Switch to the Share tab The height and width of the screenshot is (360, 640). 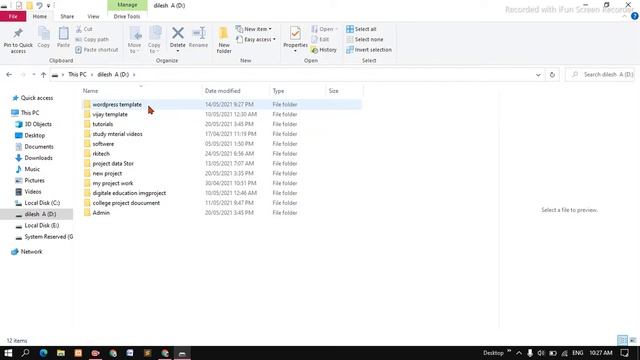pyautogui.click(x=67, y=16)
